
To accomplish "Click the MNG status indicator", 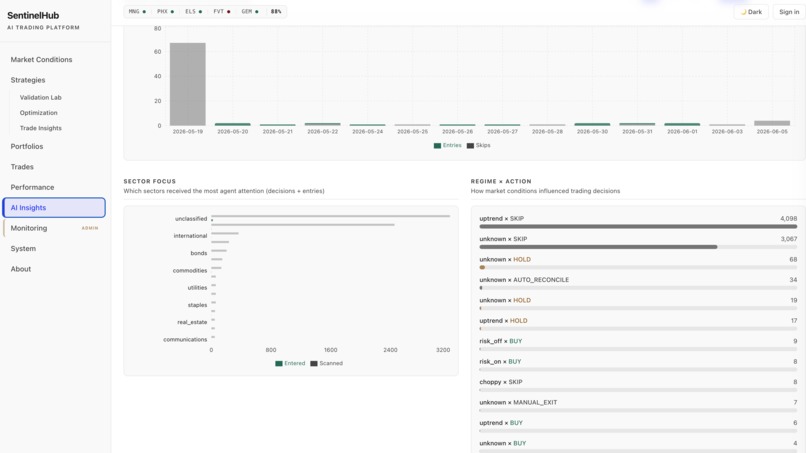I will pyautogui.click(x=137, y=11).
